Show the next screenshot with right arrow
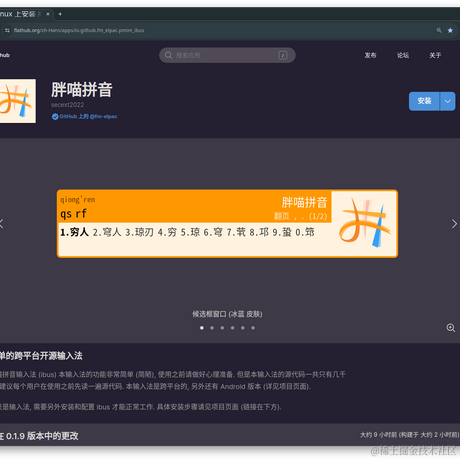Image resolution: width=460 pixels, height=460 pixels. (454, 224)
